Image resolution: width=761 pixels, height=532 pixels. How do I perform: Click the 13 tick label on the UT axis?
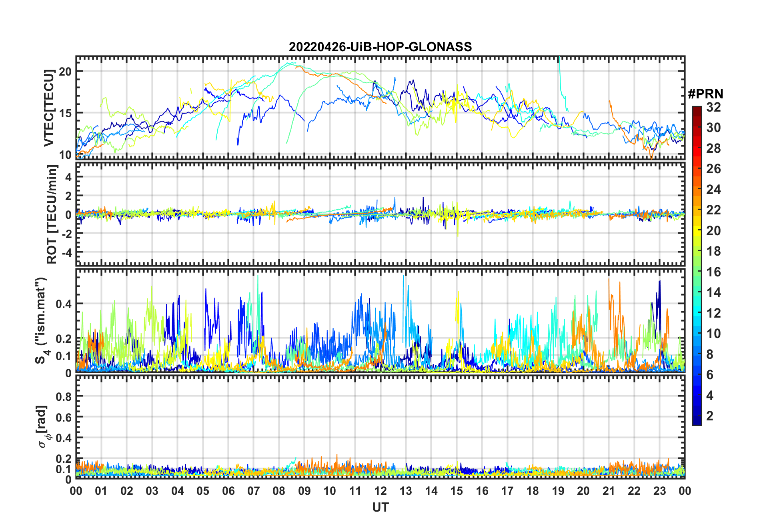tap(406, 491)
